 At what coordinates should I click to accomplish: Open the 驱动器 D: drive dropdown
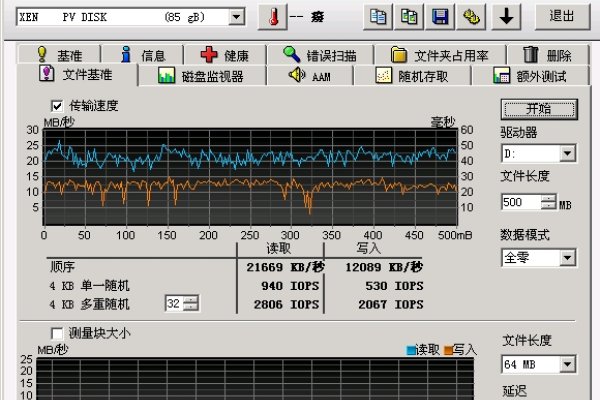[567, 154]
